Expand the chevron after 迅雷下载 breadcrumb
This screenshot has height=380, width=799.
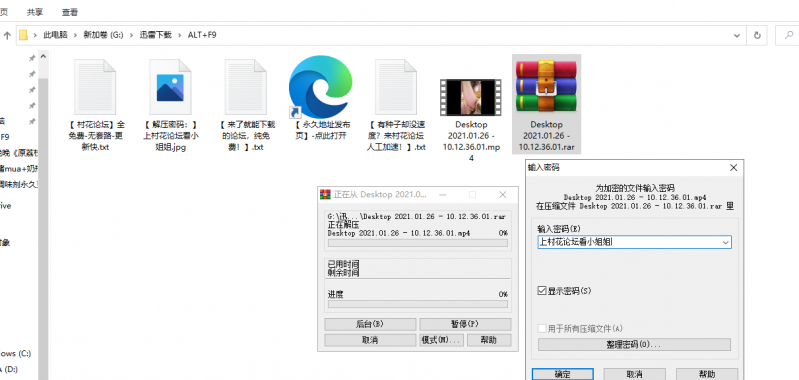pos(180,35)
